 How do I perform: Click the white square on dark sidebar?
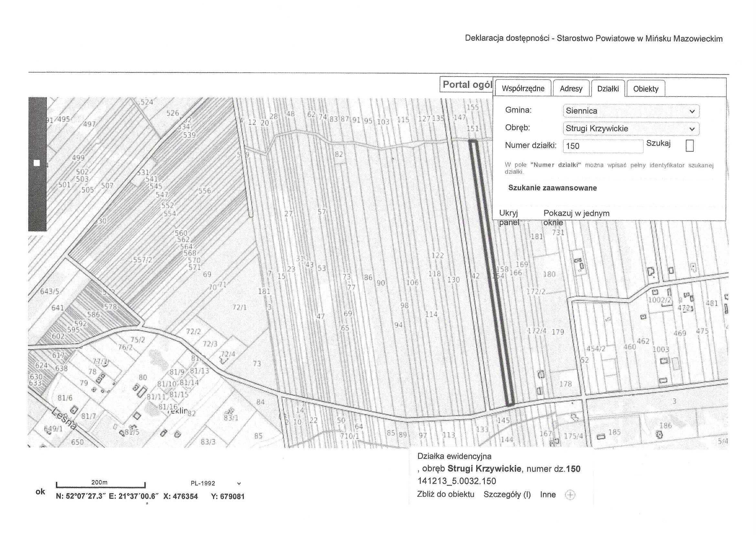coord(37,163)
